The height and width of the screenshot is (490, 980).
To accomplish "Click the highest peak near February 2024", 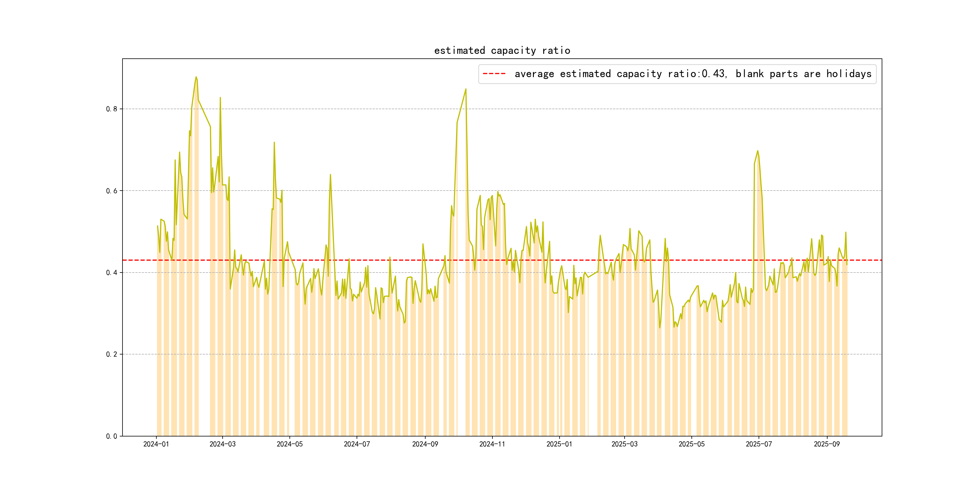I will pyautogui.click(x=196, y=77).
